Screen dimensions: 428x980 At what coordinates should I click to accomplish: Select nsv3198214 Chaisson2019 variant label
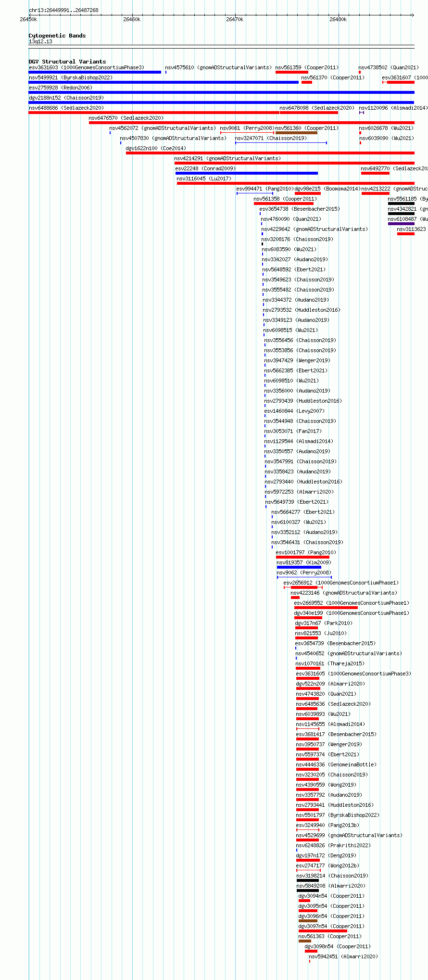(x=332, y=876)
